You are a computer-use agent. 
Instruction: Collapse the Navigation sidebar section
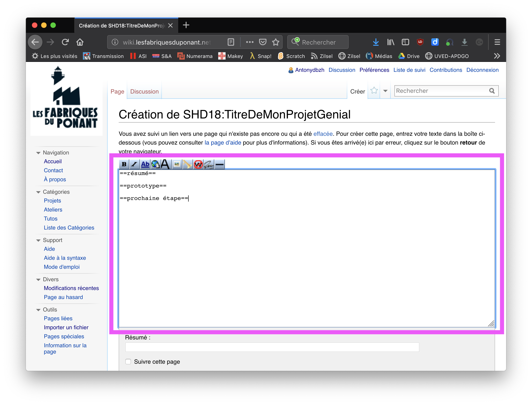point(38,153)
